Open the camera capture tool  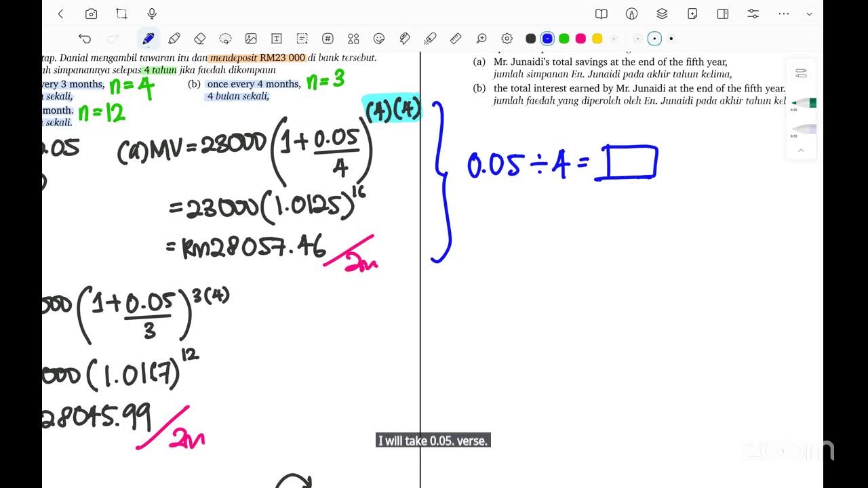tap(91, 14)
